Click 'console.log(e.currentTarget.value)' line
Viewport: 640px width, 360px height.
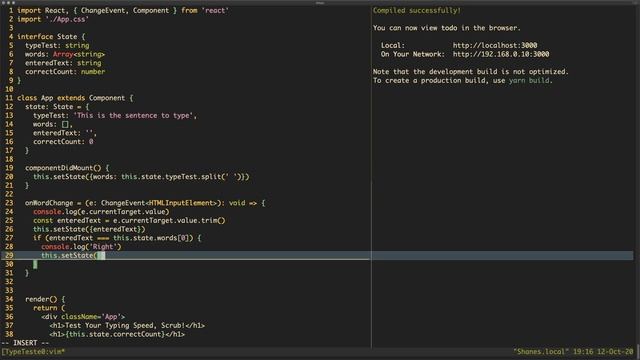[101, 212]
